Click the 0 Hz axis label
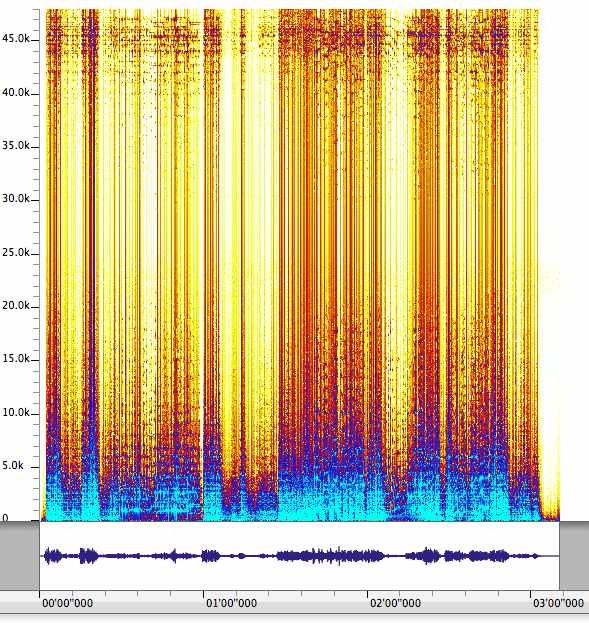Image resolution: width=589 pixels, height=623 pixels. [5, 518]
